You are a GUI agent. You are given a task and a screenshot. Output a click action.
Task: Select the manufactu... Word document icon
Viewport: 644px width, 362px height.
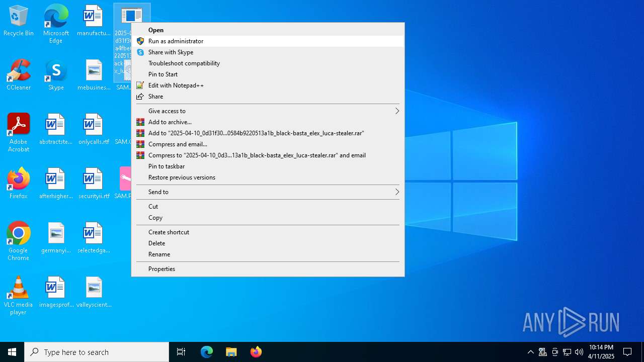pyautogui.click(x=93, y=21)
